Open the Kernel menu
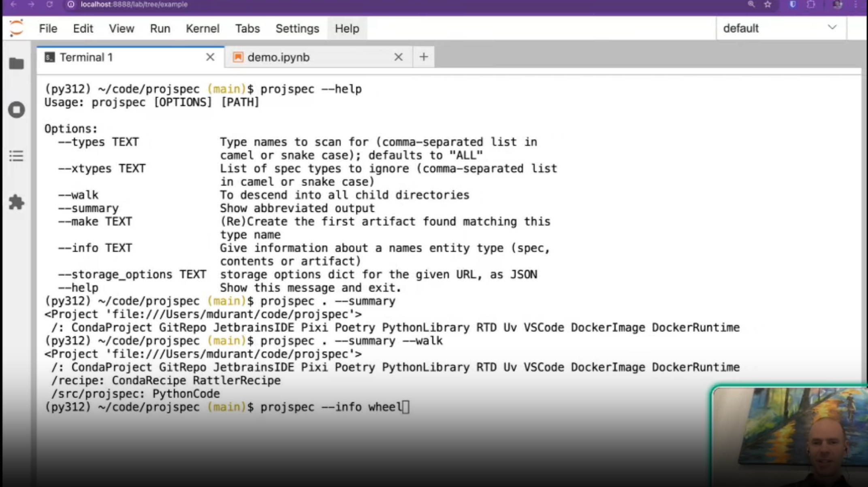Image resolution: width=868 pixels, height=487 pixels. coord(203,29)
